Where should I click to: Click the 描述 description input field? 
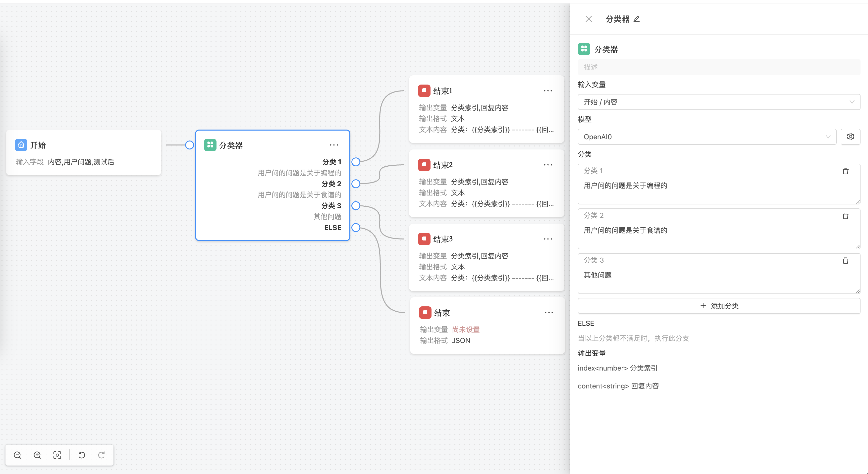tap(718, 67)
